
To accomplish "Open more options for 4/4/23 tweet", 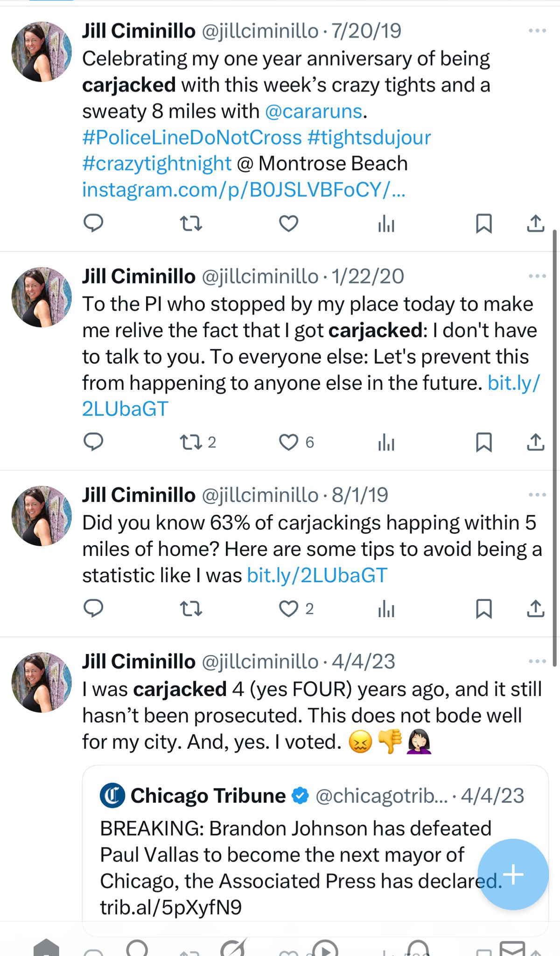I will [x=537, y=661].
